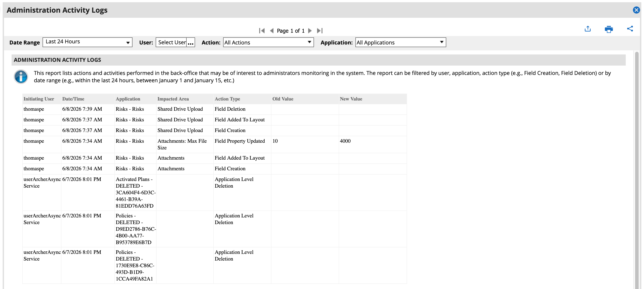This screenshot has width=644, height=289.
Task: Click Policies DELETED D9ED2786 cell
Action: pos(135,229)
